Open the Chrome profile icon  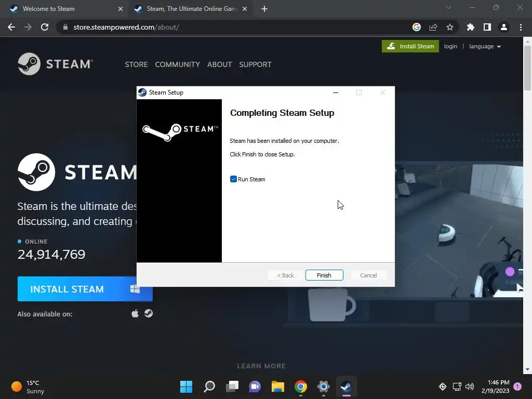[504, 27]
